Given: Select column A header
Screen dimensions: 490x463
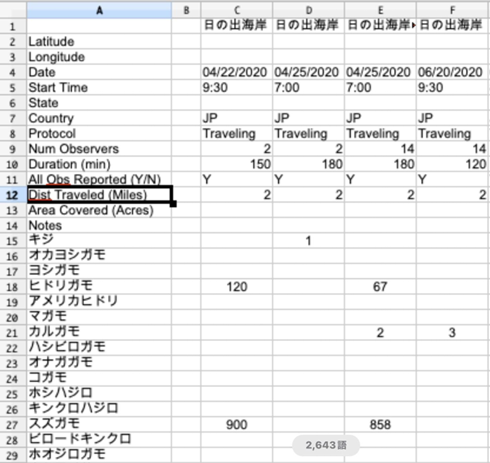Looking at the screenshot, I should pyautogui.click(x=99, y=10).
